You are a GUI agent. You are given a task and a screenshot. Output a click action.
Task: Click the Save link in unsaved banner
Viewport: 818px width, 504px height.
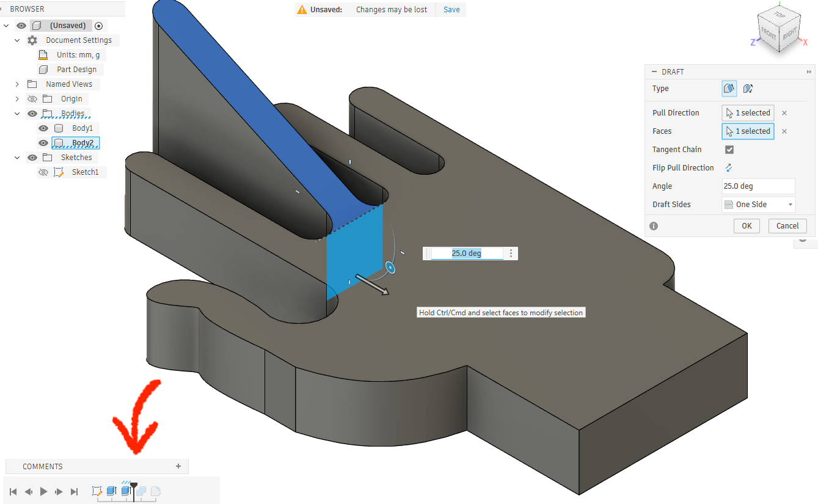(x=451, y=10)
